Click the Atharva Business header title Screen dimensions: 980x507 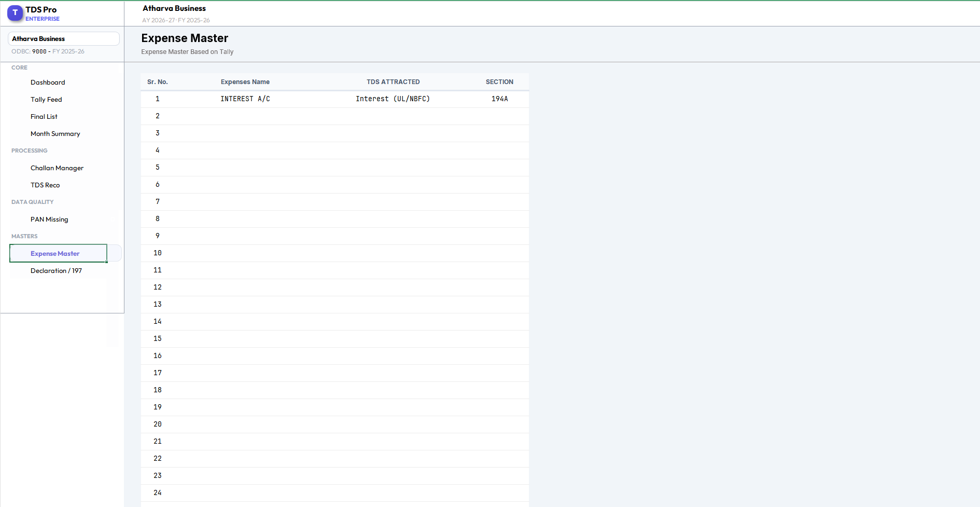[174, 8]
